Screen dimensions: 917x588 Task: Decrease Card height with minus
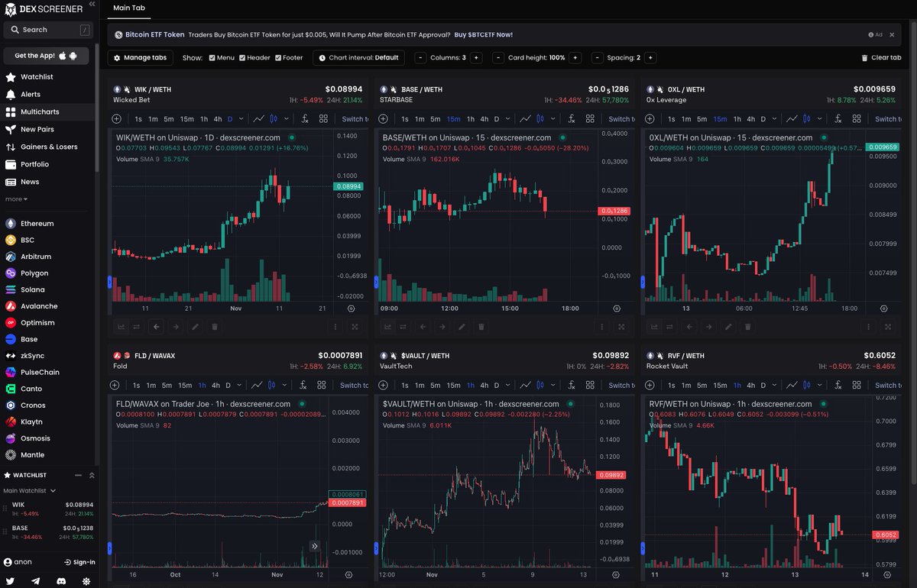tap(498, 57)
